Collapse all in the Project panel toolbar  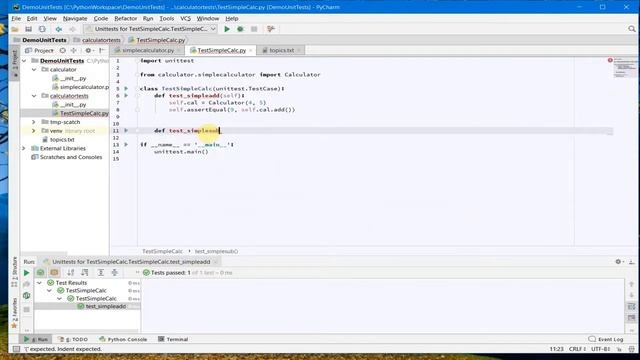(x=74, y=50)
